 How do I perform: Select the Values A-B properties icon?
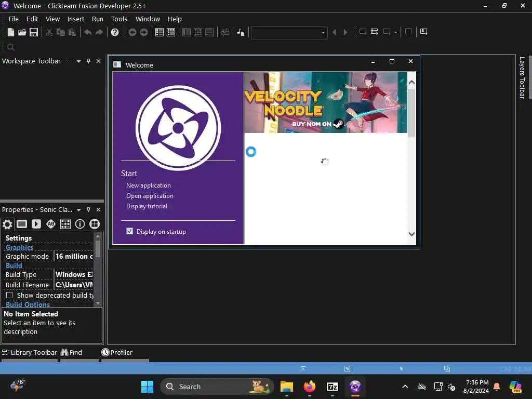[x=51, y=224]
